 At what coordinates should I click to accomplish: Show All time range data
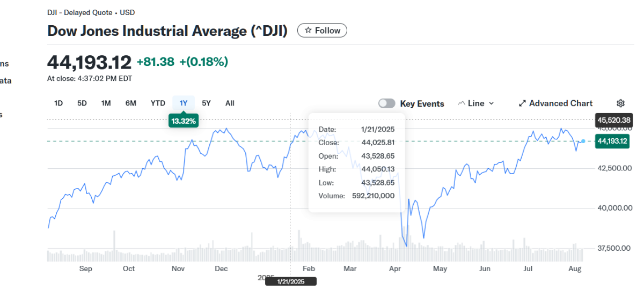point(230,103)
